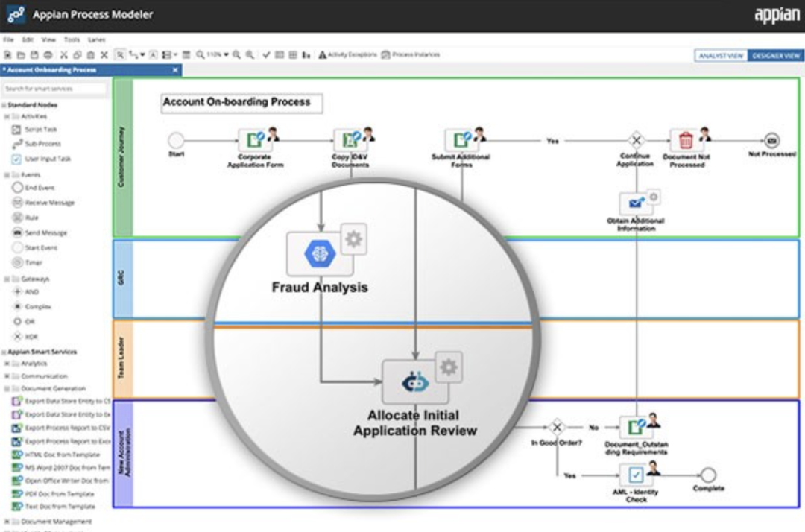Click the Start event circle on canvas
Viewport: 805px width, 532px height.
click(x=176, y=140)
